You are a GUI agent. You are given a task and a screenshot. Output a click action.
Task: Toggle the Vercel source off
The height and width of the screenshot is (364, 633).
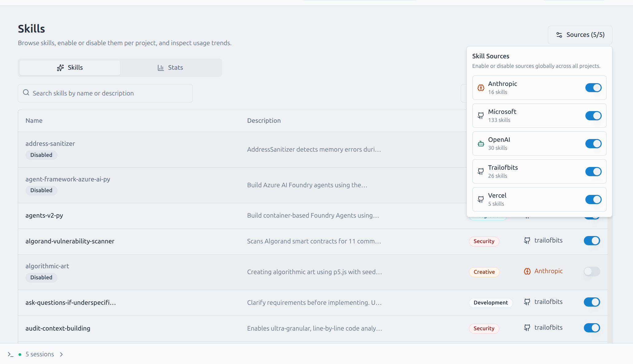pos(593,199)
